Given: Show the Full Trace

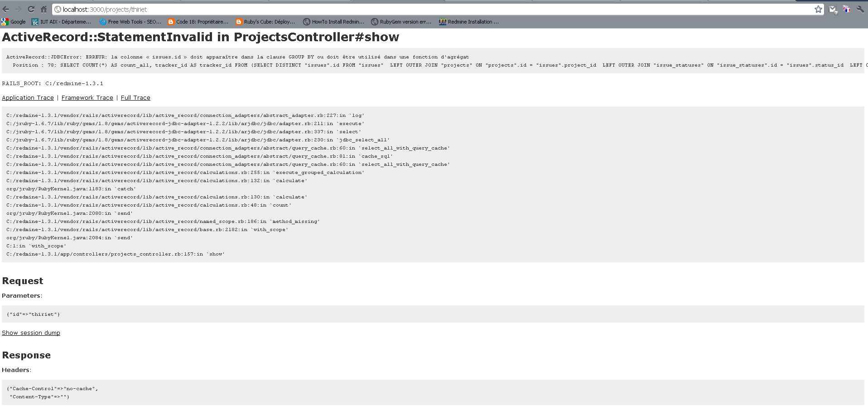Looking at the screenshot, I should pos(135,97).
